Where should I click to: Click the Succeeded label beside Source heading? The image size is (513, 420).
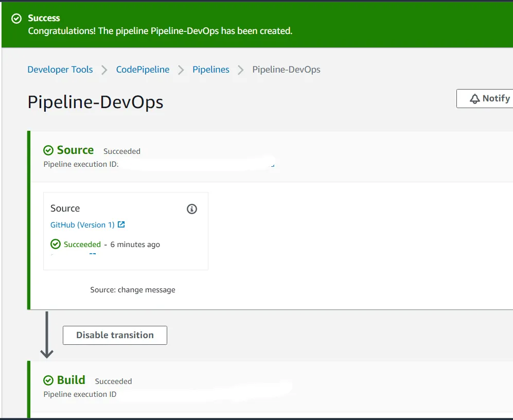click(122, 151)
